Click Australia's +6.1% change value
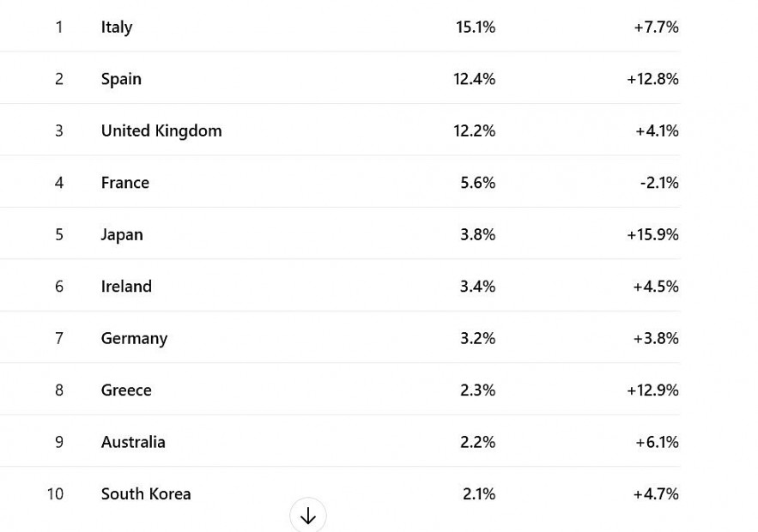This screenshot has height=532, width=758. (656, 441)
